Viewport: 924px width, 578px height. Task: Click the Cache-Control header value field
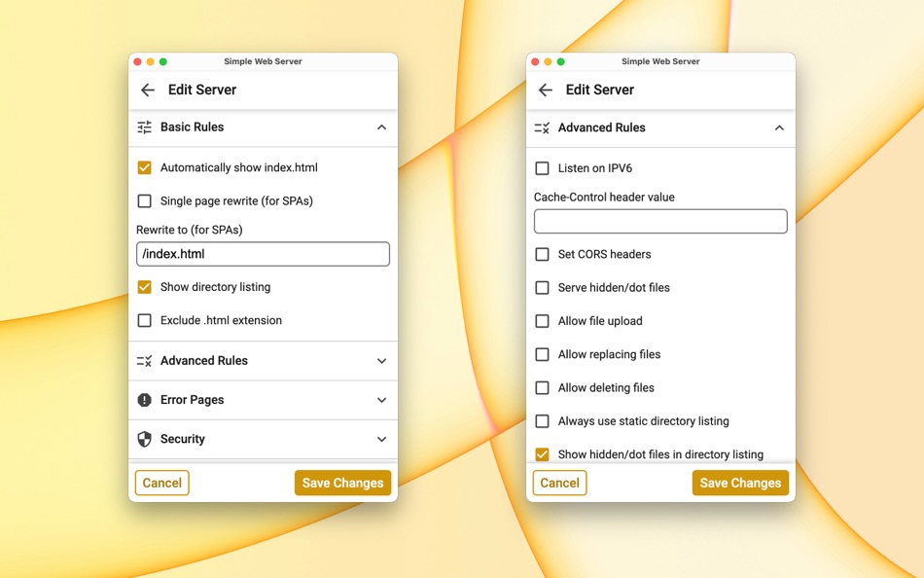click(x=660, y=221)
